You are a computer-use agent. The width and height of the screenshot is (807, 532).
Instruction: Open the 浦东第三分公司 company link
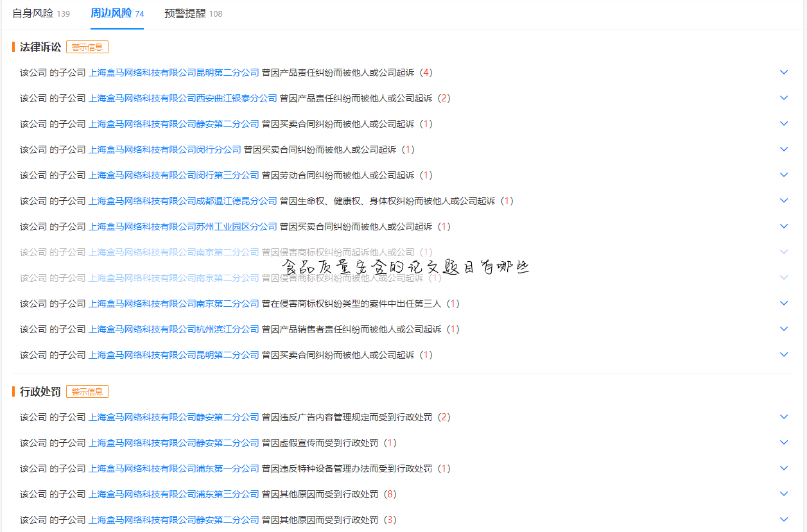point(174,494)
